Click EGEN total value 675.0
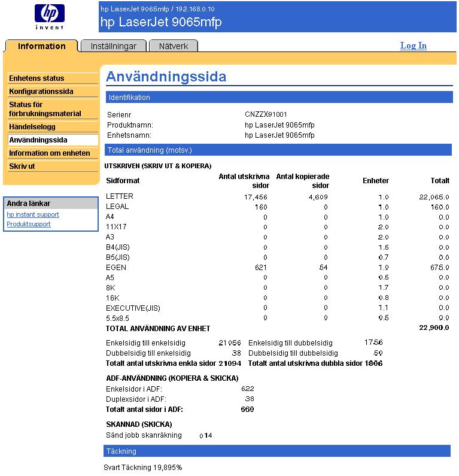459x476 pixels. coord(440,268)
